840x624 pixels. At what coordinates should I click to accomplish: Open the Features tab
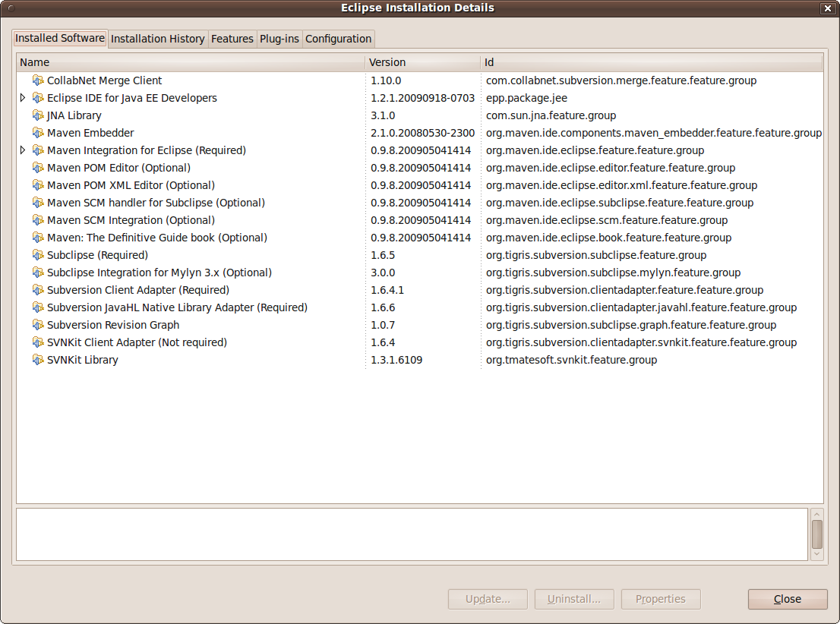click(x=232, y=39)
